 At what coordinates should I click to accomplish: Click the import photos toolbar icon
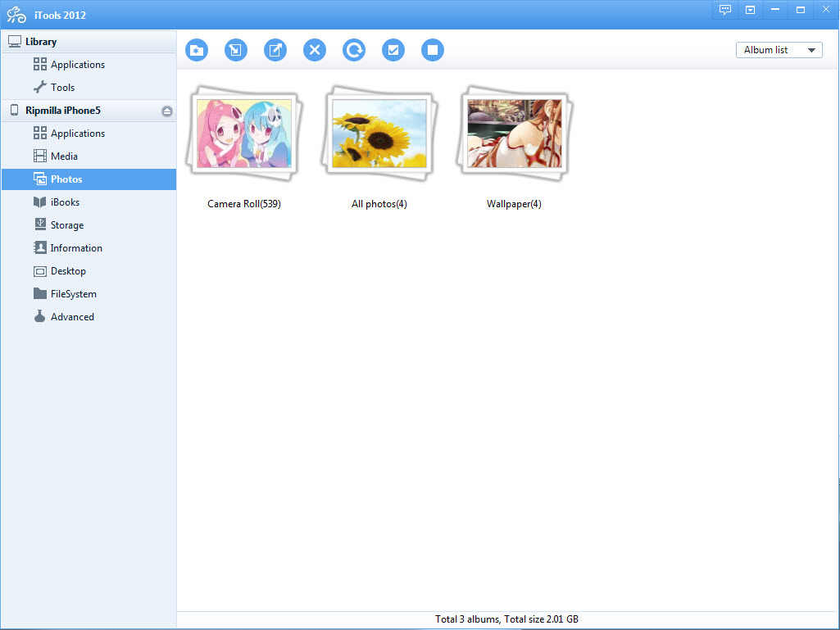point(235,50)
